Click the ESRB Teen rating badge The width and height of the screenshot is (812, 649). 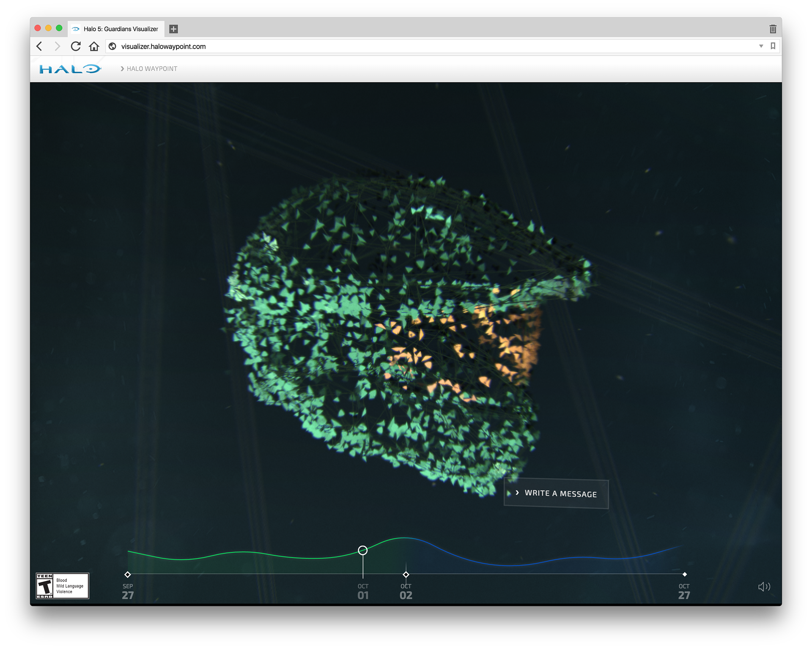pos(63,586)
